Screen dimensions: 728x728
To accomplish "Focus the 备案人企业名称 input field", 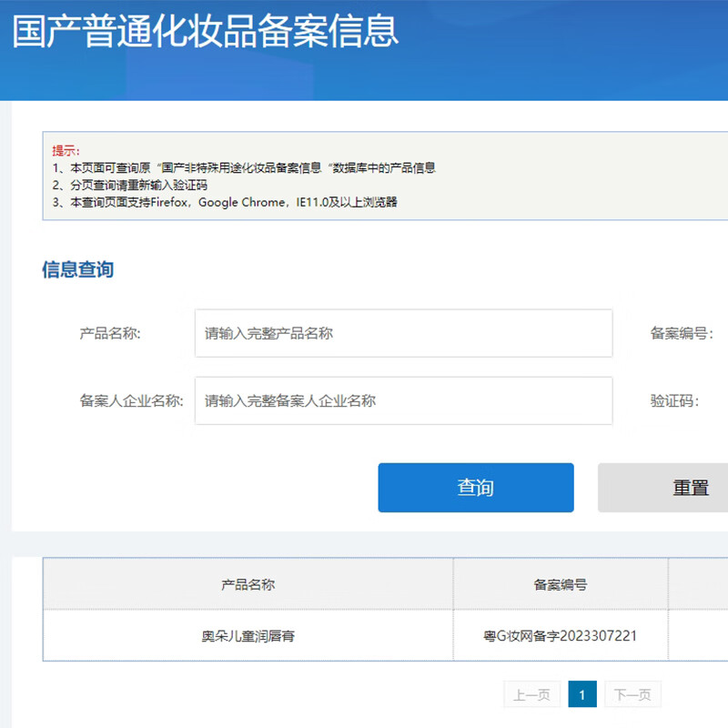I will (403, 400).
